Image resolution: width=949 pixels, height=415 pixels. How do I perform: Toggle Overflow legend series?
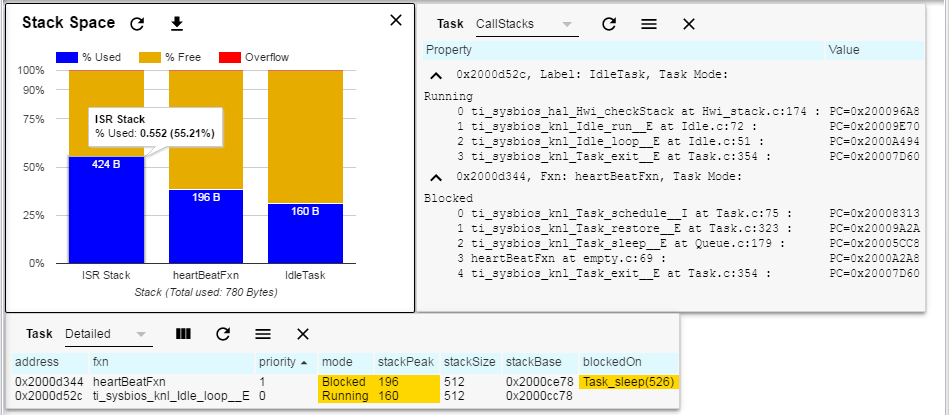click(x=252, y=57)
